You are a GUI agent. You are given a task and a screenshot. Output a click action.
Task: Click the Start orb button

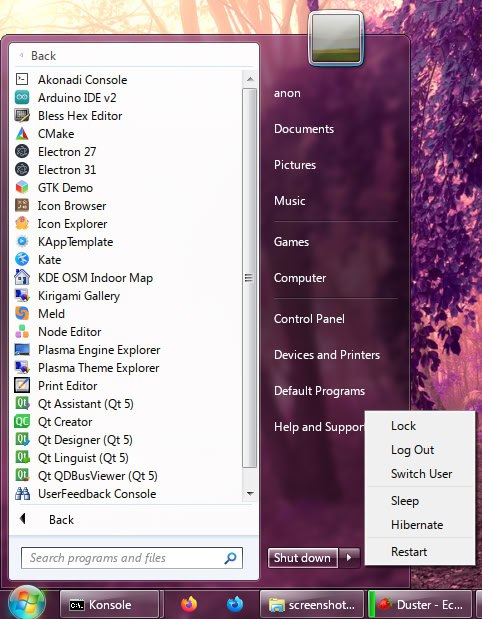click(26, 603)
